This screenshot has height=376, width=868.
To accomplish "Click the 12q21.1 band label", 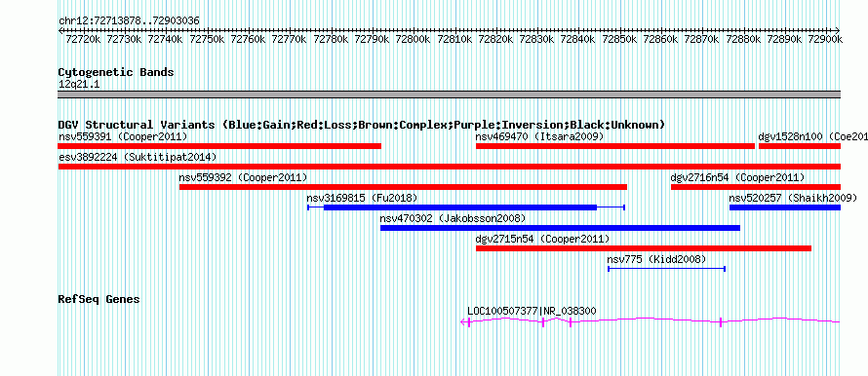I will (79, 84).
